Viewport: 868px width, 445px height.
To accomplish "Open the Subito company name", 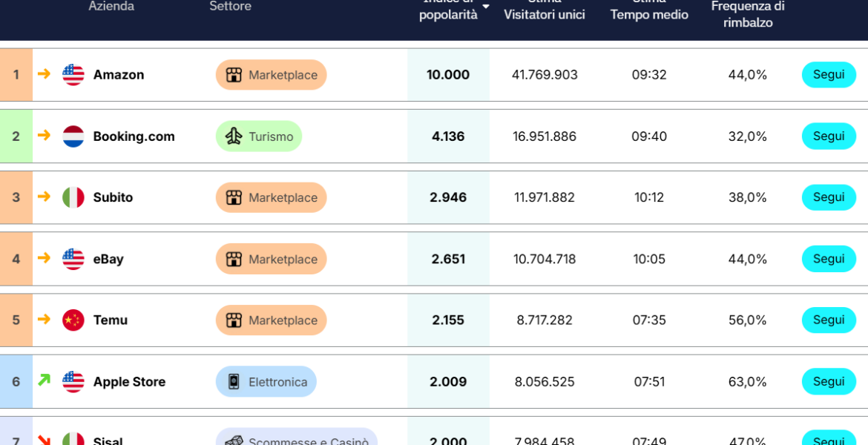I will [x=113, y=197].
